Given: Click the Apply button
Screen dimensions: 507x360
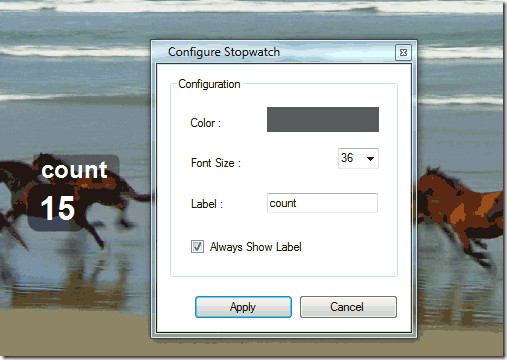Looking at the screenshot, I should (x=243, y=307).
